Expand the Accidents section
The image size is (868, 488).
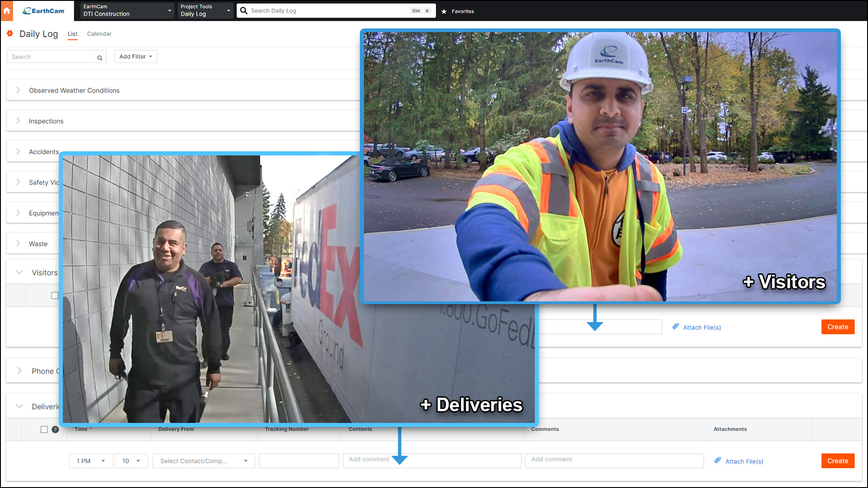18,151
